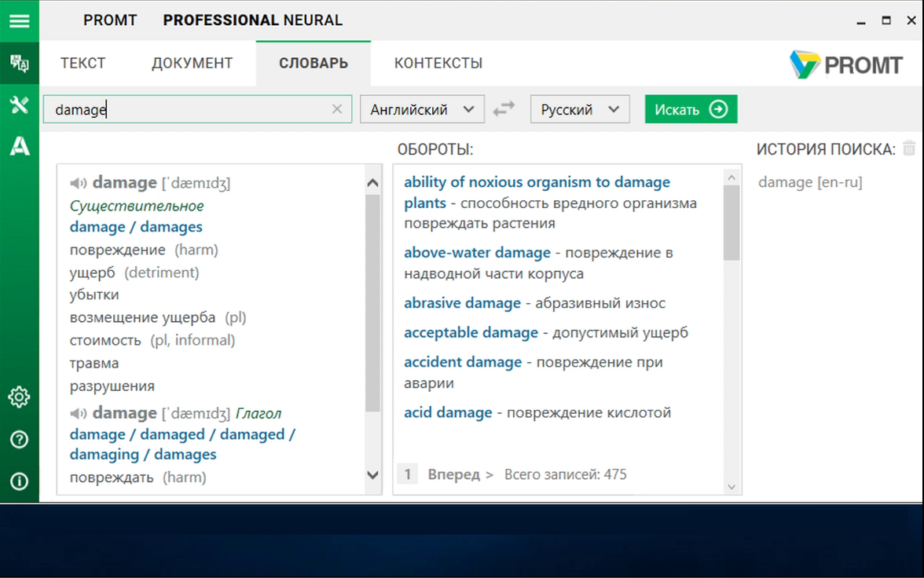
Task: Open phrase acceptable damage
Action: pyautogui.click(x=471, y=333)
